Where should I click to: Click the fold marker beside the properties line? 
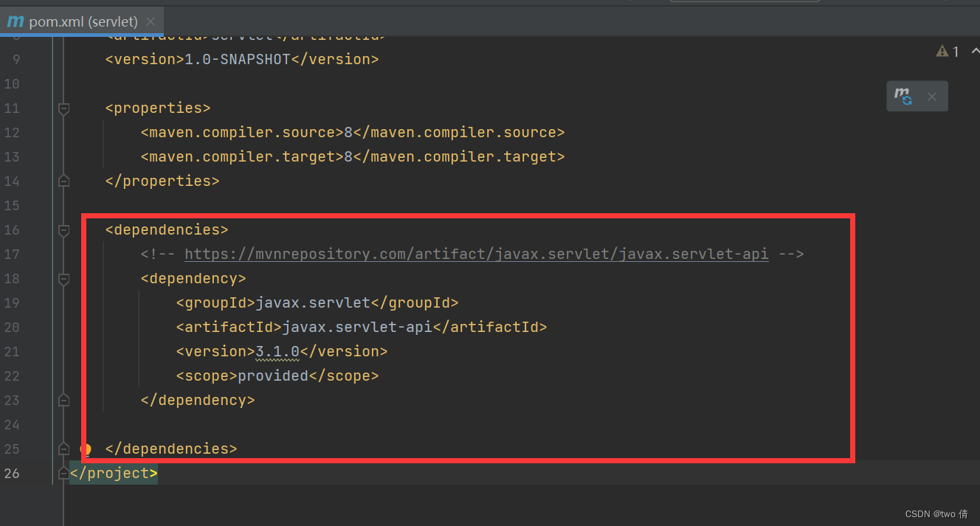pos(63,108)
